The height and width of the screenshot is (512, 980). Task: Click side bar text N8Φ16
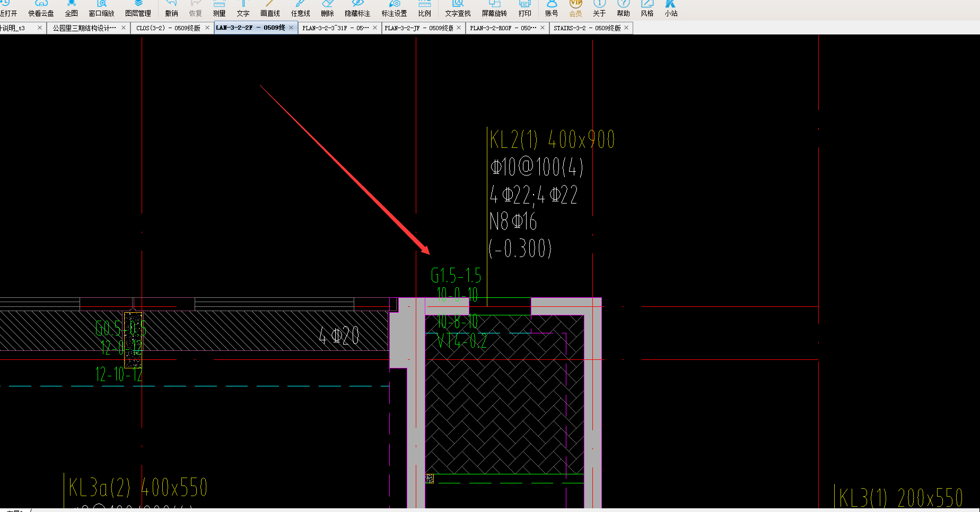click(x=513, y=221)
